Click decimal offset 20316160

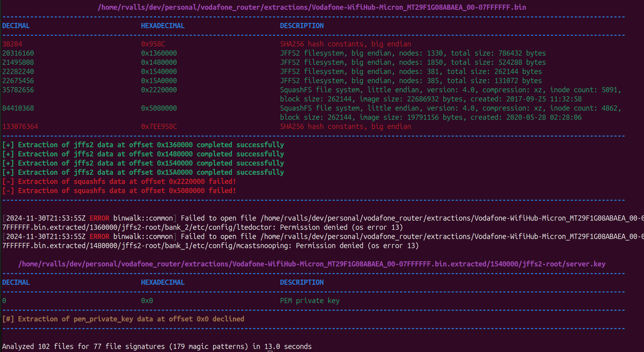pyautogui.click(x=18, y=53)
